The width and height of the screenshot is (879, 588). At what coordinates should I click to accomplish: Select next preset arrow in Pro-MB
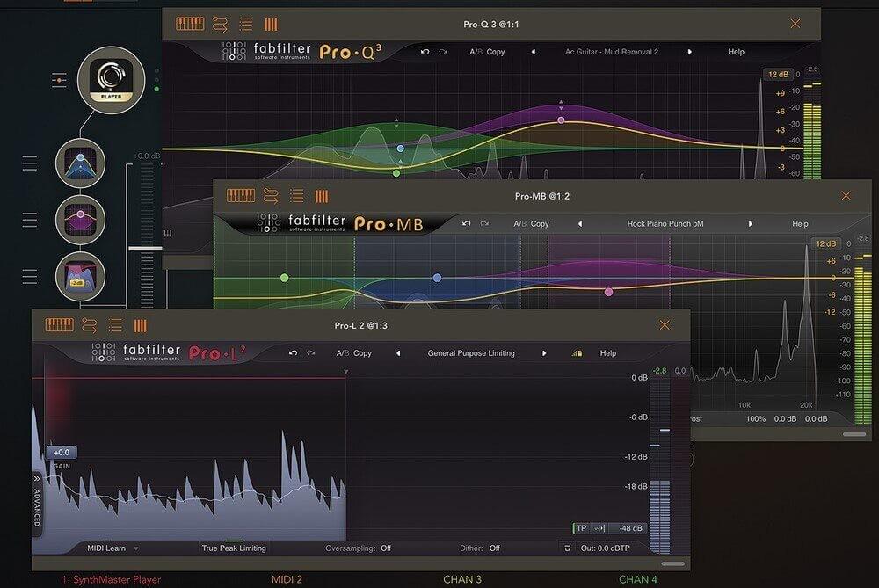pos(750,223)
